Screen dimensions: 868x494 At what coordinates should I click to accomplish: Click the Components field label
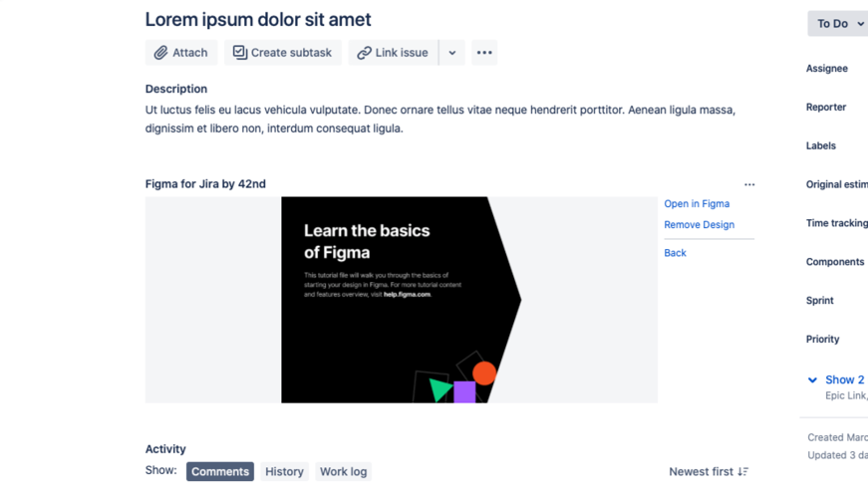[835, 262]
